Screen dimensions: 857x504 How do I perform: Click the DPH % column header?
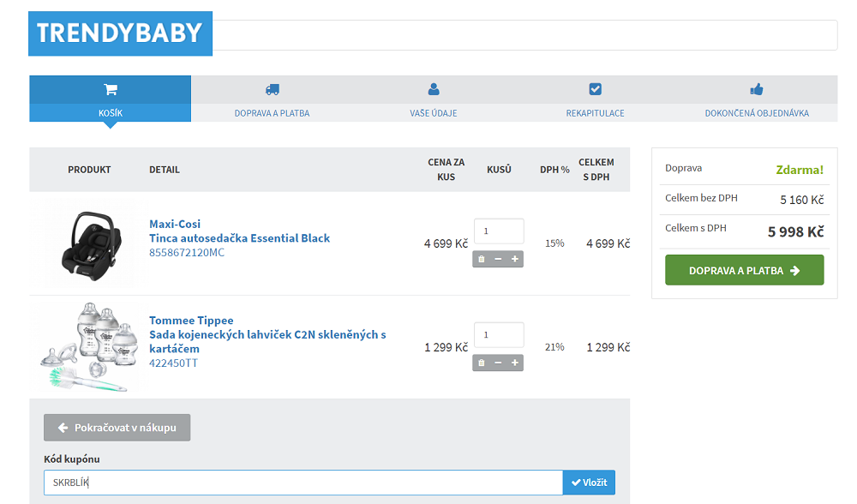[554, 170]
